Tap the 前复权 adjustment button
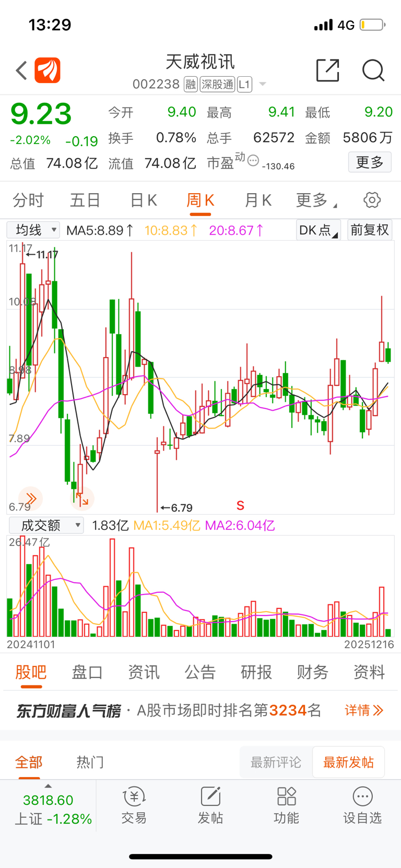This screenshot has width=401, height=868. click(370, 230)
